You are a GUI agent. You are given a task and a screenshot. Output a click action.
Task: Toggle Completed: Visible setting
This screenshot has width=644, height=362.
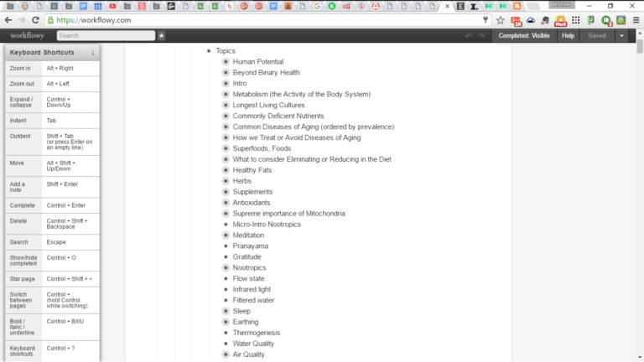click(x=523, y=36)
